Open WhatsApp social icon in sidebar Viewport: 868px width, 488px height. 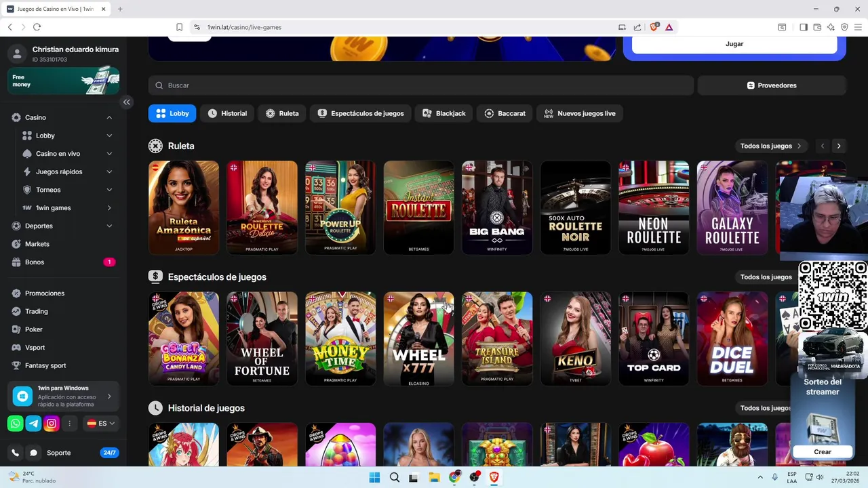tap(15, 424)
